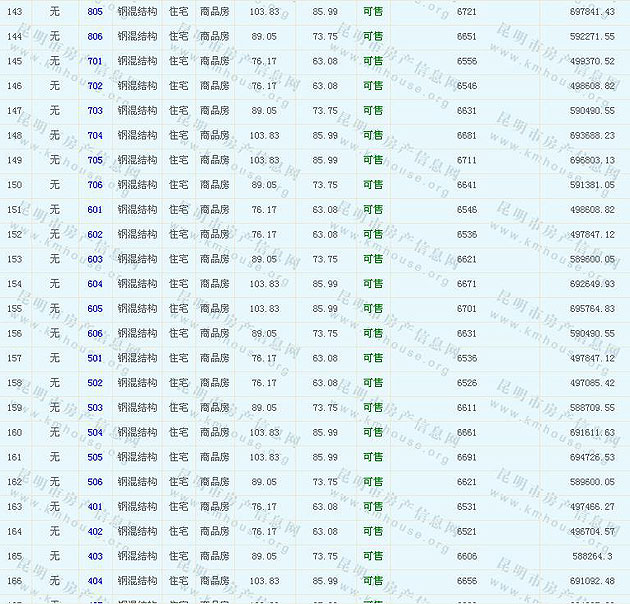630x604 pixels.
Task: Click the room 504 link
Action: (95, 432)
